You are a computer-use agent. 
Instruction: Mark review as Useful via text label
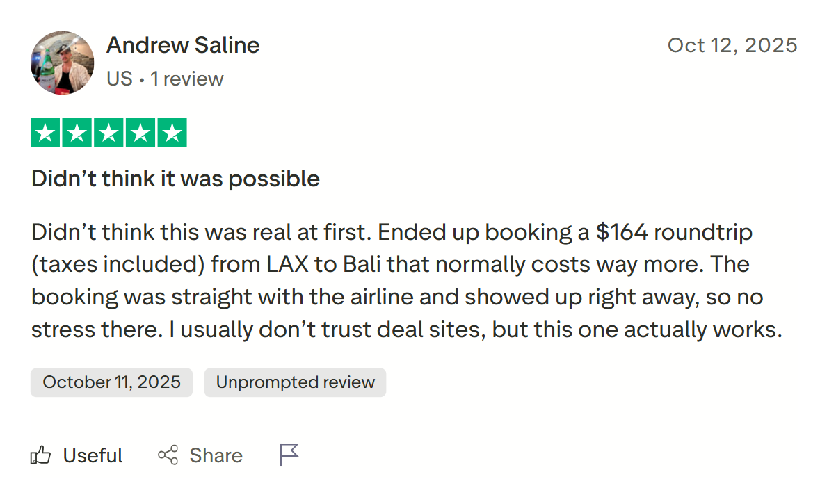(93, 456)
